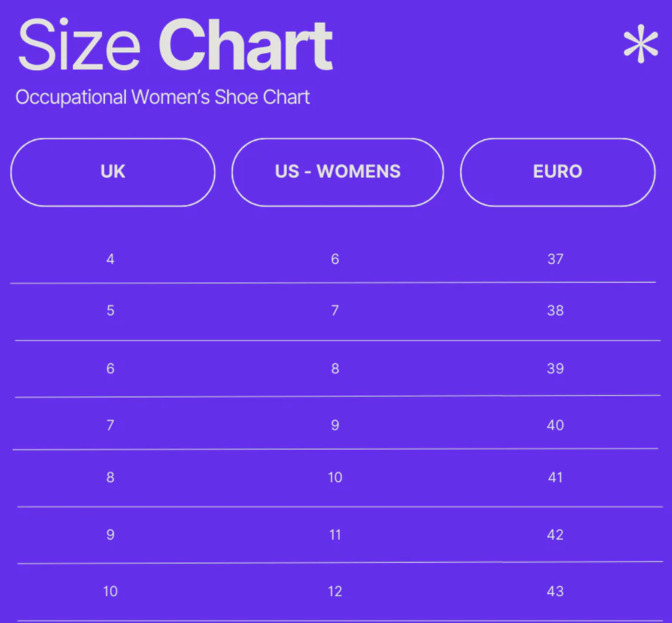Click US women's size 12 cell

[x=335, y=592]
